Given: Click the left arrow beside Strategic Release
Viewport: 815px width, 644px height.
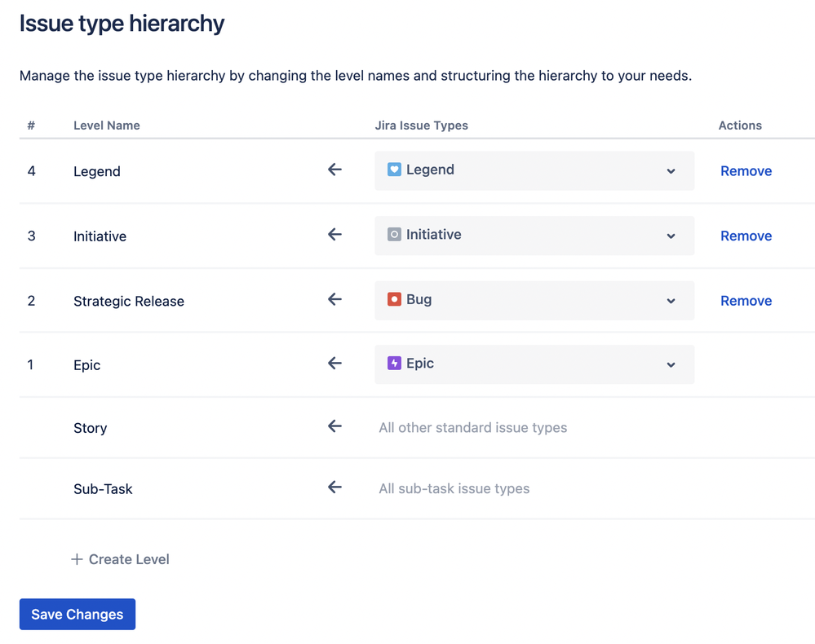Looking at the screenshot, I should click(x=334, y=299).
